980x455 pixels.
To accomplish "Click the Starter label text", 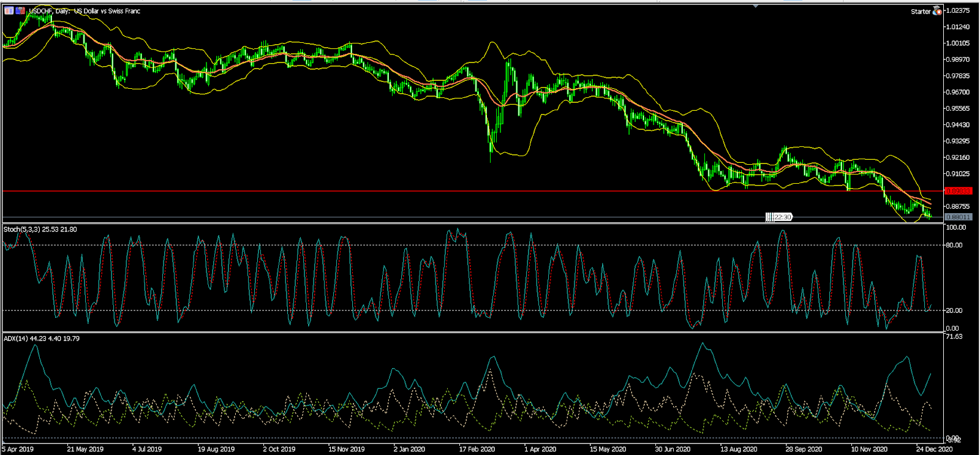I will point(920,12).
